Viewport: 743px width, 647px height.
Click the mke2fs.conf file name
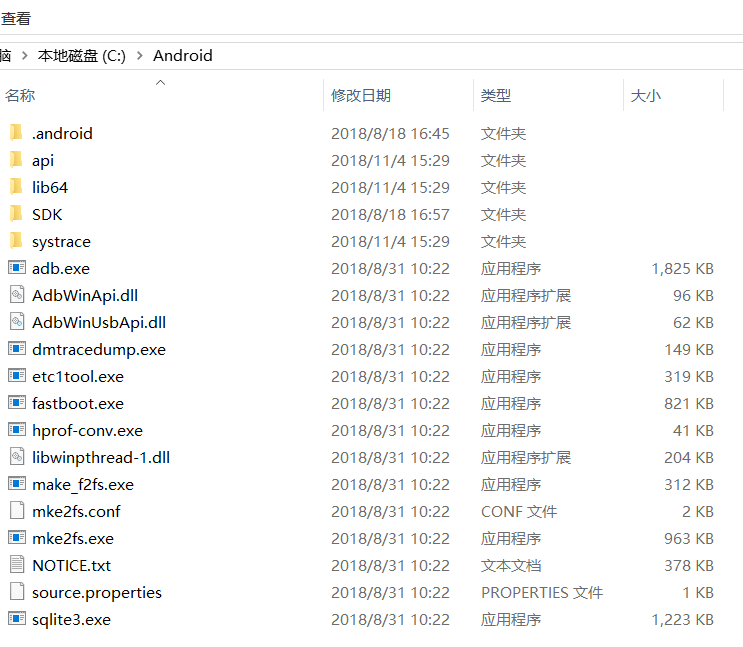76,512
